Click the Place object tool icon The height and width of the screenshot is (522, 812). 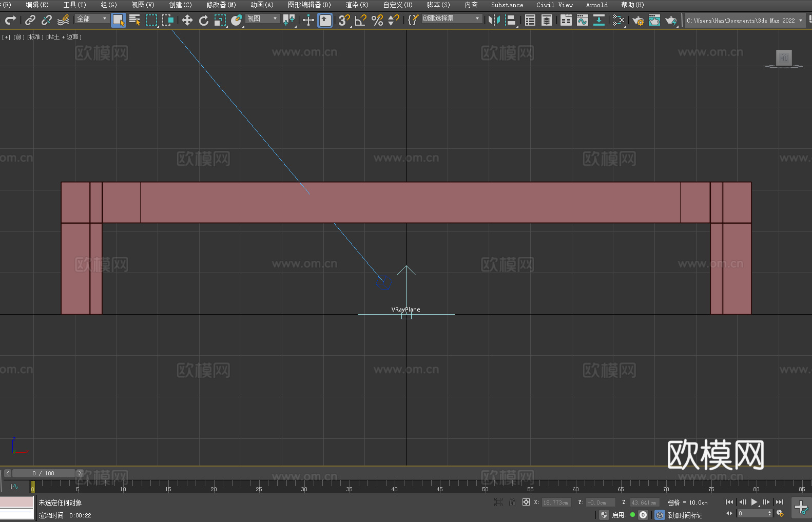tap(237, 20)
